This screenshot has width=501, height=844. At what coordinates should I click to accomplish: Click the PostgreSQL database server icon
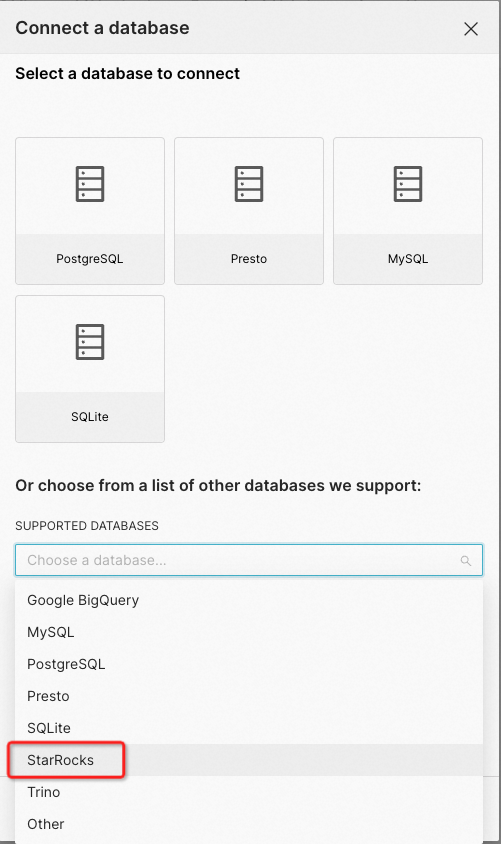click(90, 184)
